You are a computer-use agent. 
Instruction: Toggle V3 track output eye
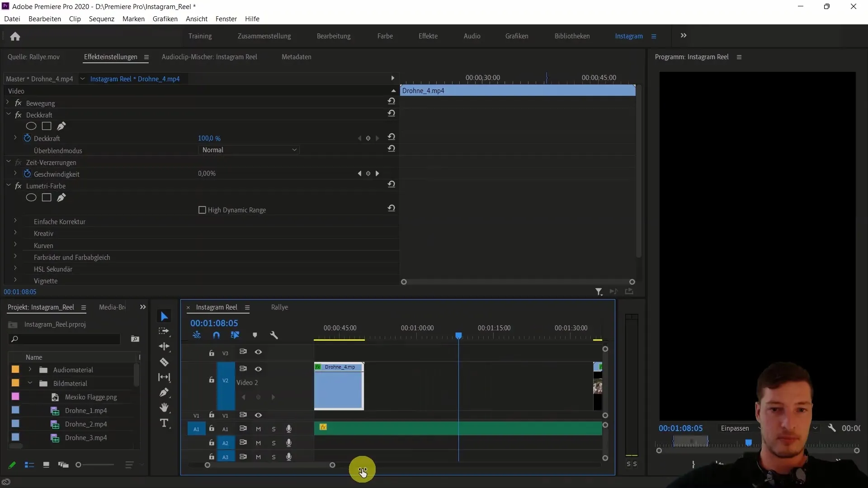[x=258, y=352]
